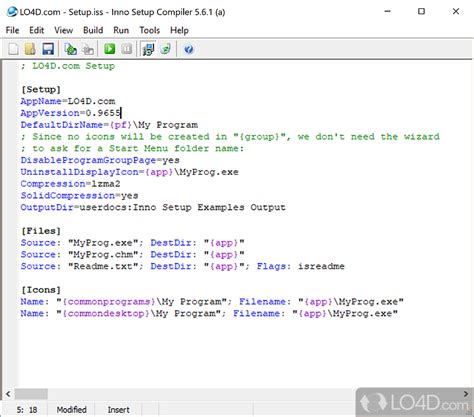Screen dimensions: 474x417
Task: Click the Source "MyProg.chm" line
Action: coord(133,254)
